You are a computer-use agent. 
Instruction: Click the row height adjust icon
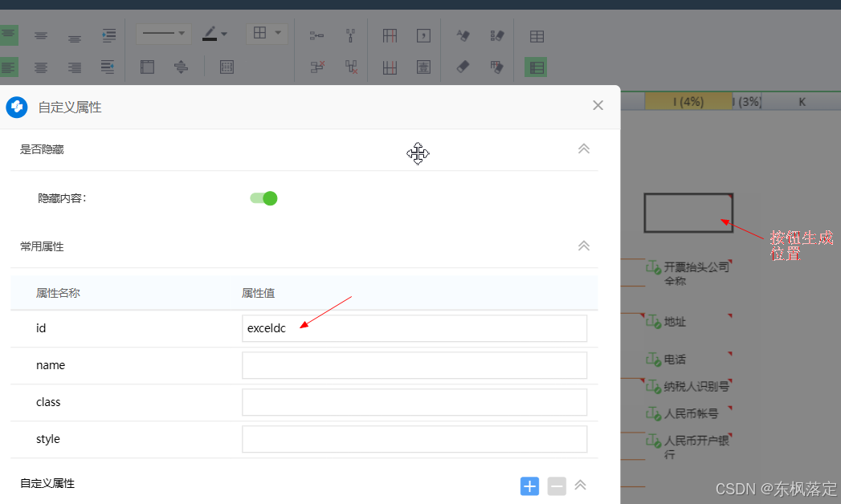182,67
